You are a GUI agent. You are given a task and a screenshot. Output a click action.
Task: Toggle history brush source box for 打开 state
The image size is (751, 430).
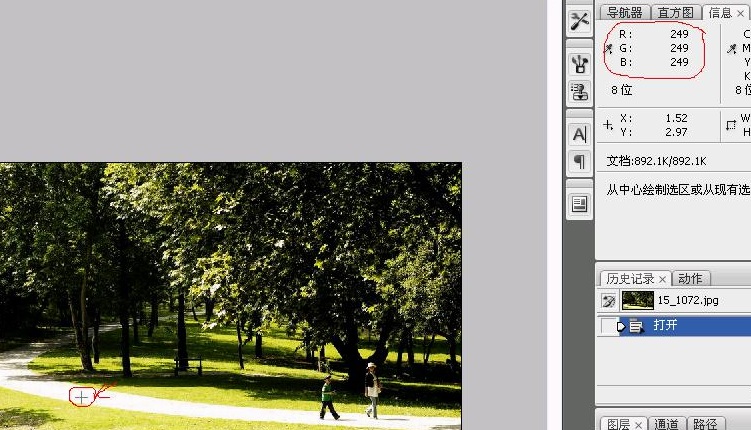[608, 326]
